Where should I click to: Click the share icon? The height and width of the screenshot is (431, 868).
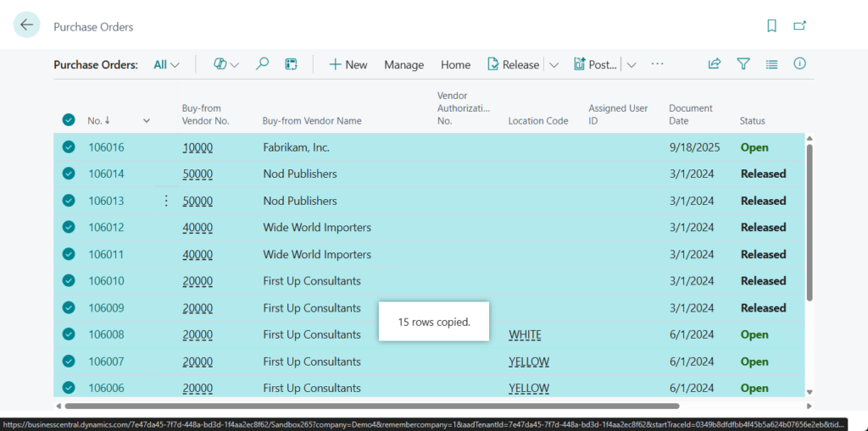tap(715, 64)
